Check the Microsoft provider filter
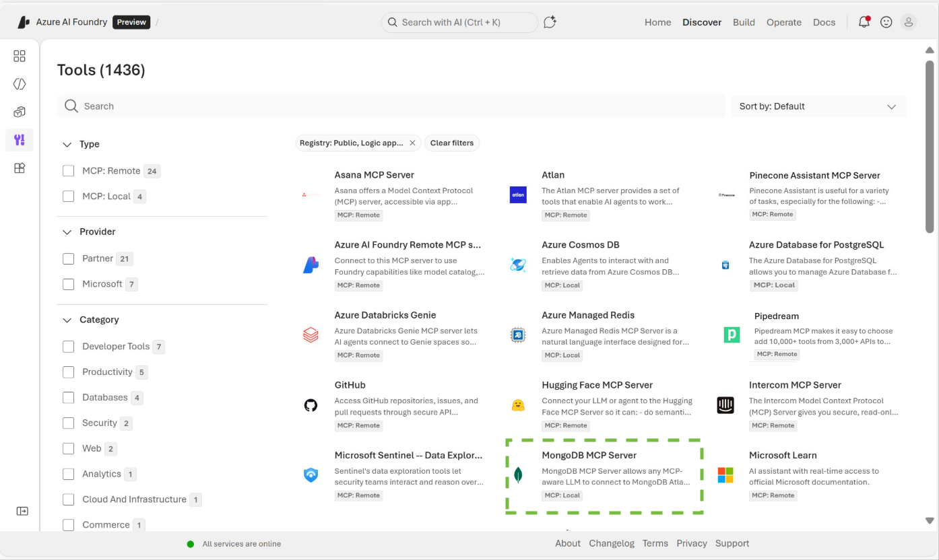 pos(68,283)
